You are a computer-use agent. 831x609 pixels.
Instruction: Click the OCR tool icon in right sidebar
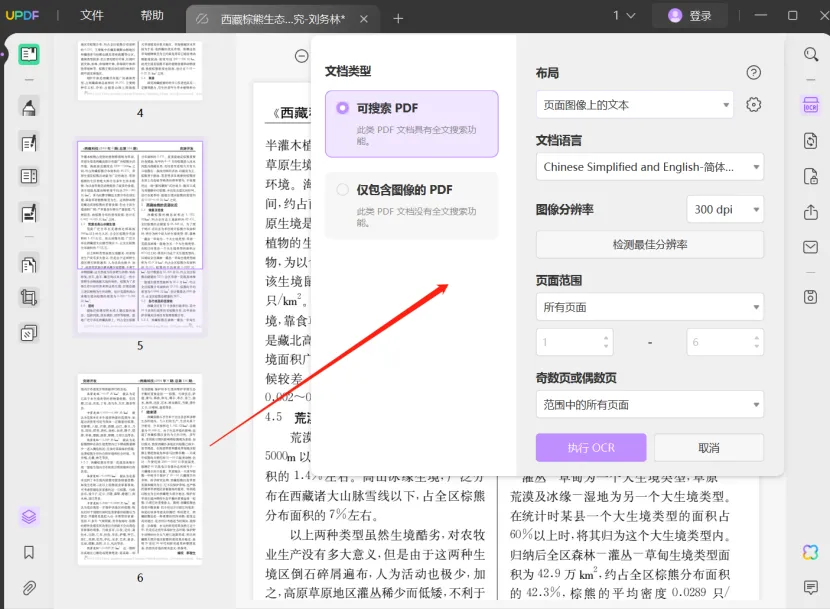click(x=810, y=105)
